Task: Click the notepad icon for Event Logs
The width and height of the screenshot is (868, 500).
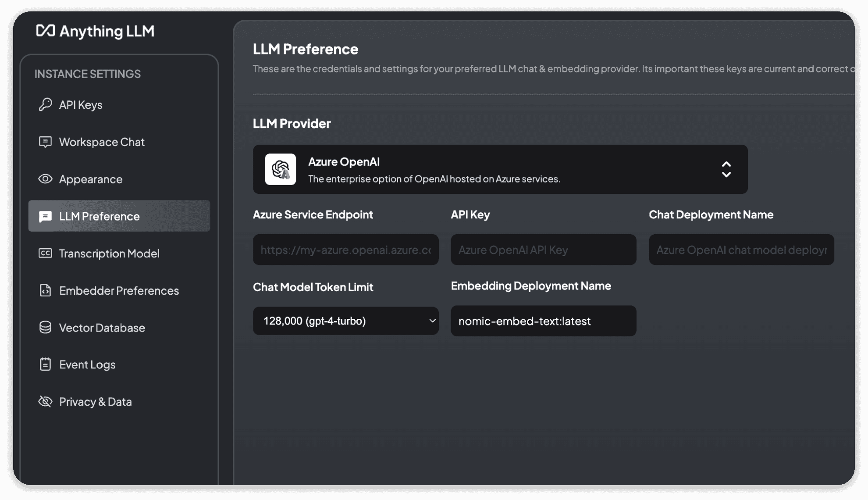Action: coord(45,364)
